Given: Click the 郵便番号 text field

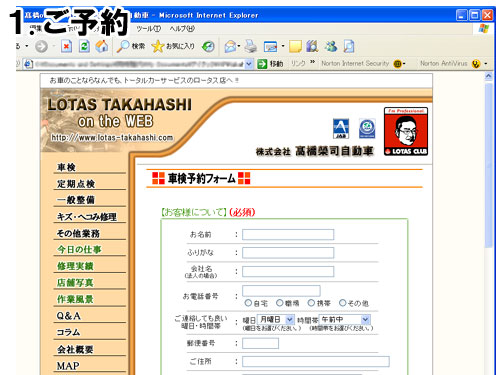Looking at the screenshot, I should point(260,343).
